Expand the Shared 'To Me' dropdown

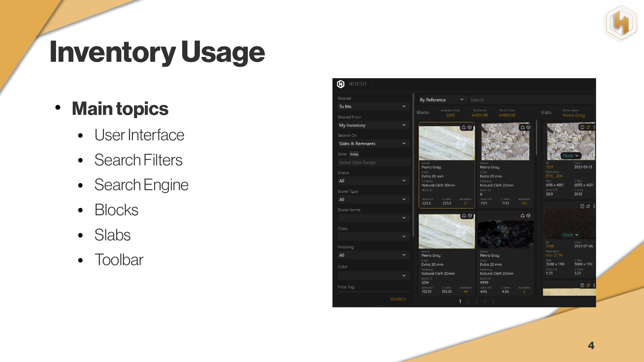pyautogui.click(x=373, y=107)
